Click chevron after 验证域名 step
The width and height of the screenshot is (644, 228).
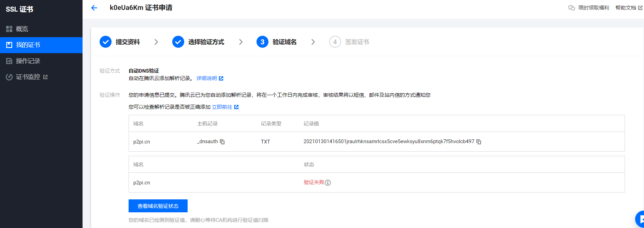[313, 42]
